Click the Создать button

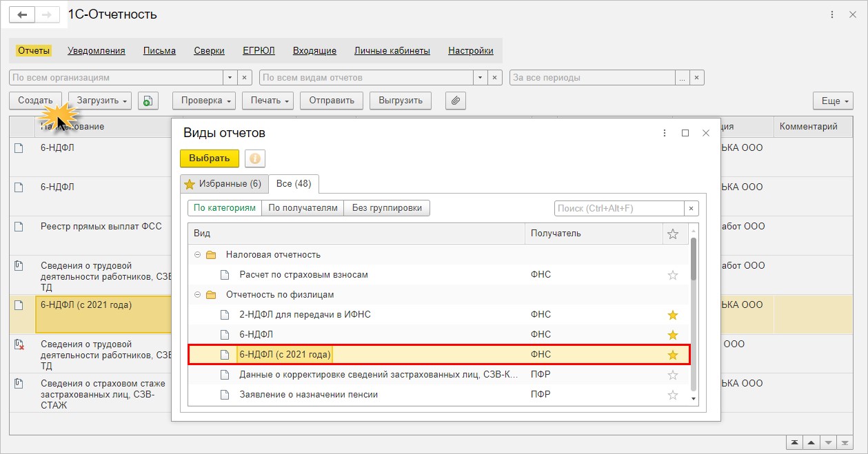36,101
